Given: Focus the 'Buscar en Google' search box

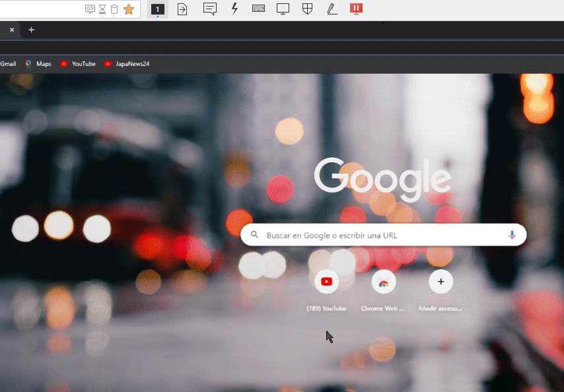Looking at the screenshot, I should point(384,235).
